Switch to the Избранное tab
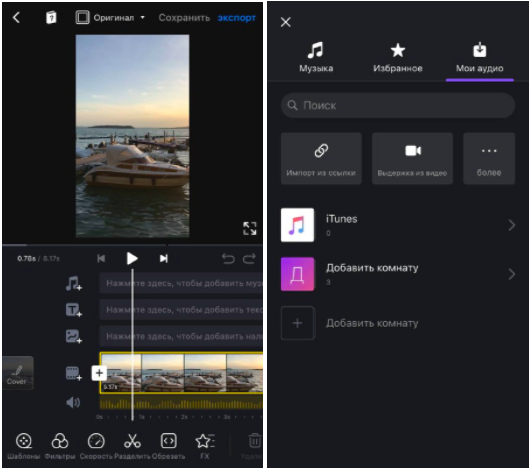Viewport: 530px width, 469px height. [x=398, y=57]
